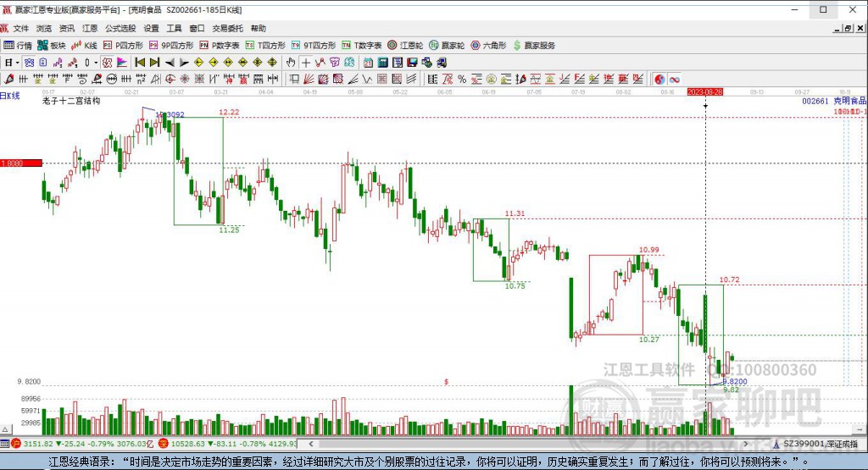Click the 002661 克明食品 stock label
Screen dimensions: 868x470
(834, 101)
